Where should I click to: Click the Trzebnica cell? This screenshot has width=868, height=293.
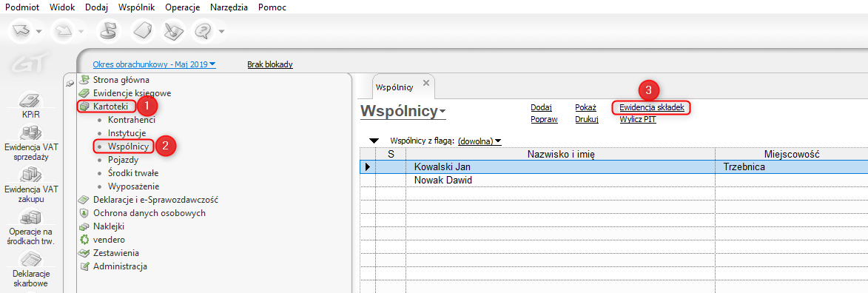(792, 166)
